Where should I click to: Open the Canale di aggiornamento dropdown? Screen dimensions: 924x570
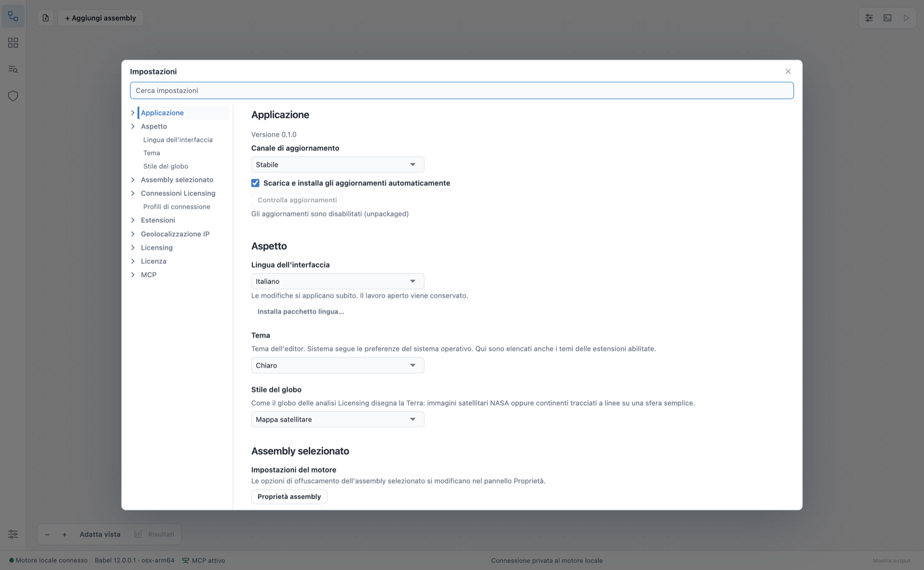tap(338, 165)
